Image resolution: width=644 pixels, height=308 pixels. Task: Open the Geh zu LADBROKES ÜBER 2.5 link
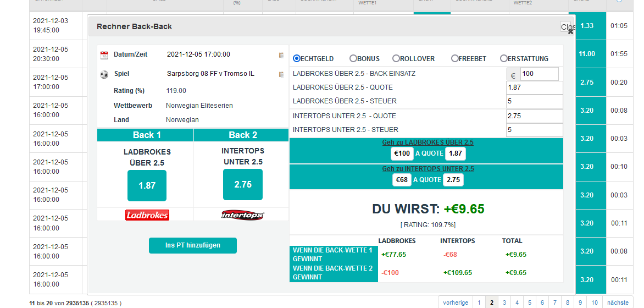[428, 142]
